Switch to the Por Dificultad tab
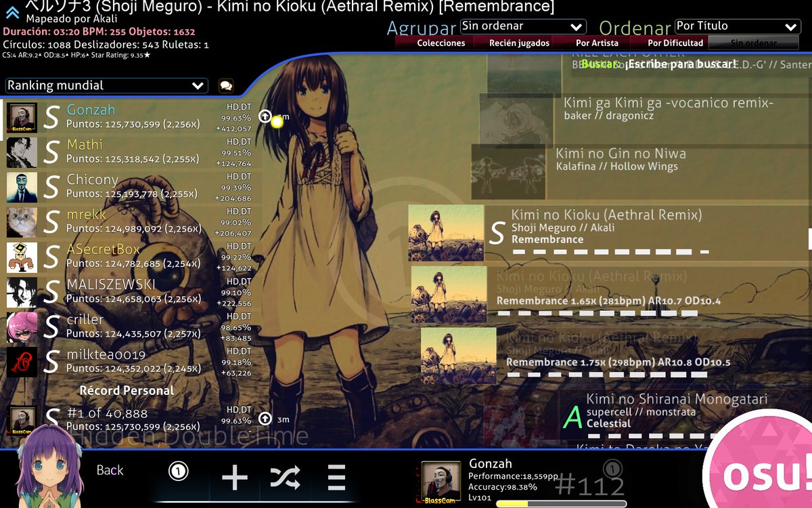This screenshot has width=812, height=508. 675,43
